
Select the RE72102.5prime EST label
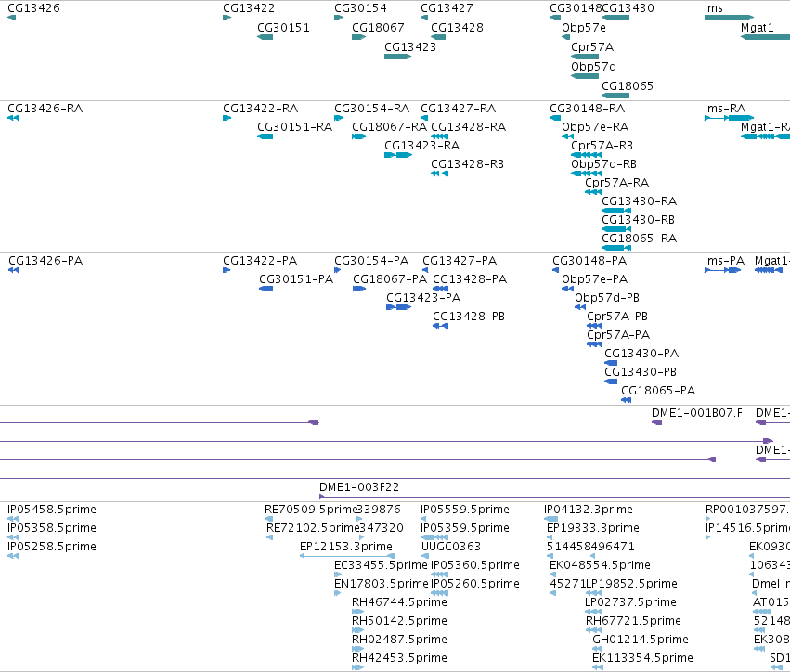312,528
